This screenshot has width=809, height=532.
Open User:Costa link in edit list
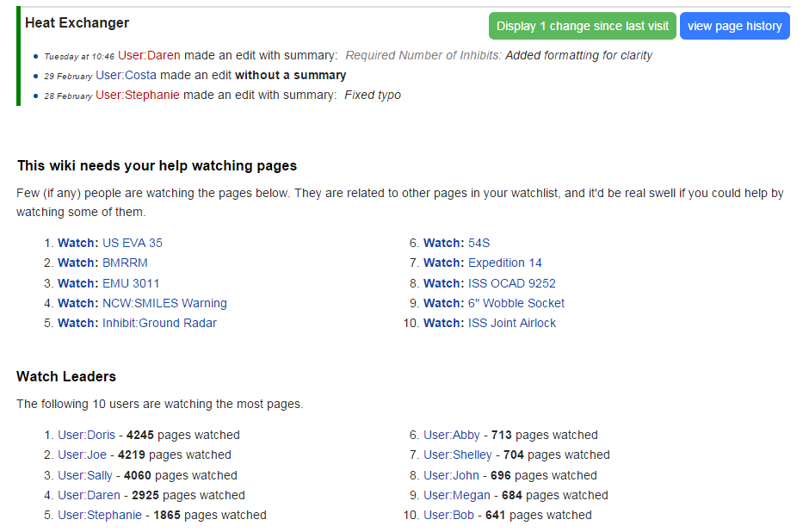tap(126, 75)
